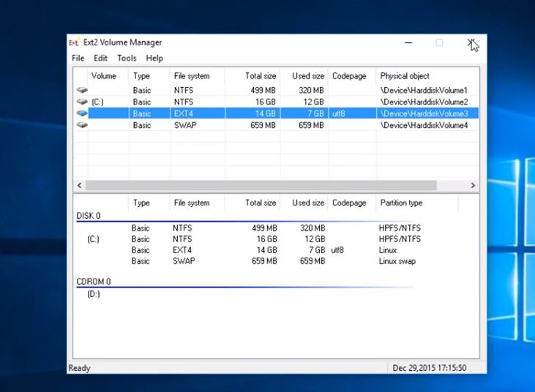
Task: Click SWAP entry under DISK 0
Action: point(184,261)
